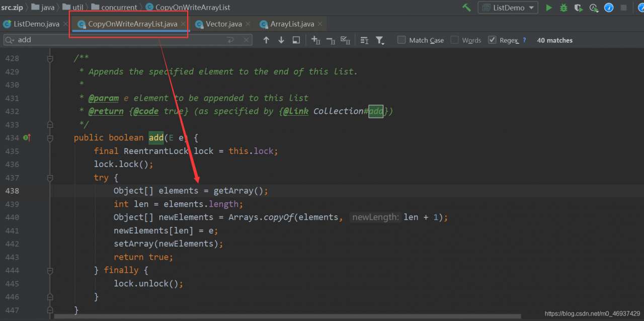Close the ArrayList.java tab
Screen dimensions: 644x321
coord(320,24)
